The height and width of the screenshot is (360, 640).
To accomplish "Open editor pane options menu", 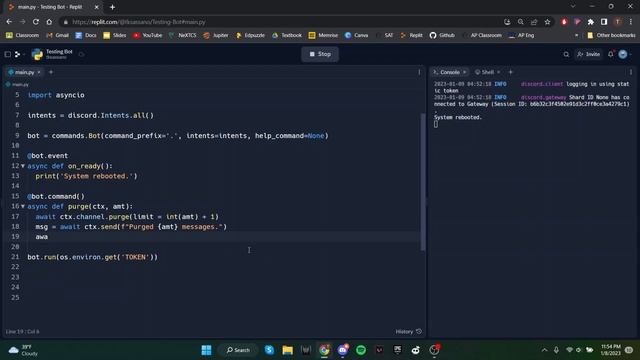I will coord(419,72).
